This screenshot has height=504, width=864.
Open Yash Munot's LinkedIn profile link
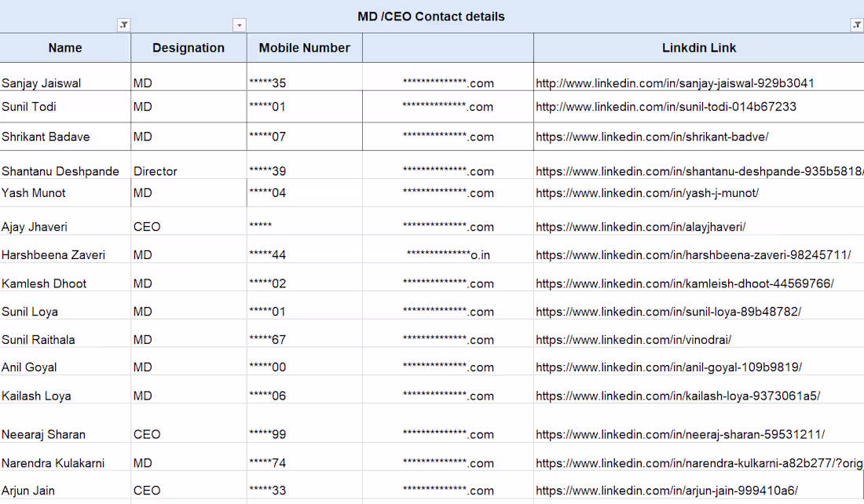pos(647,193)
